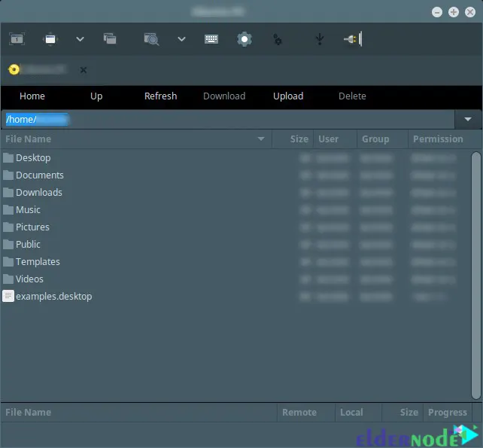Click the scaled mode magnifier icon

pos(151,39)
